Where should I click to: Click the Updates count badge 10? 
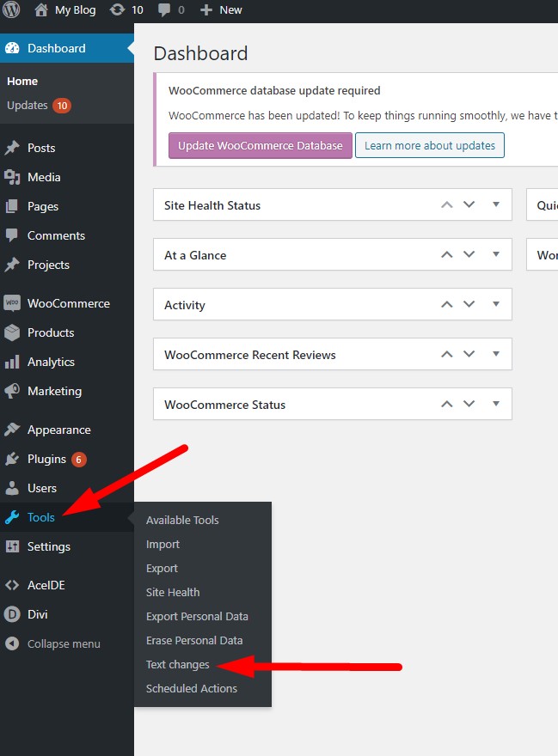(x=62, y=106)
